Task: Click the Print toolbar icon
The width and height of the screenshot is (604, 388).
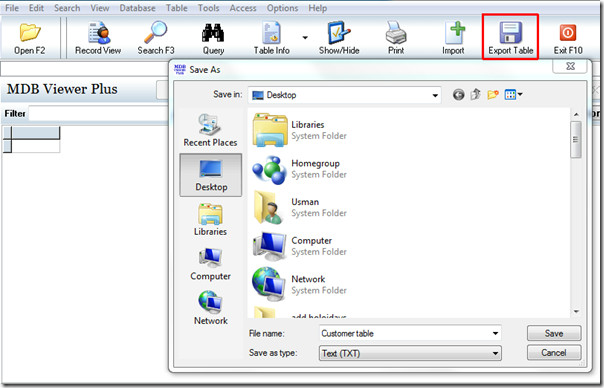Action: [396, 38]
